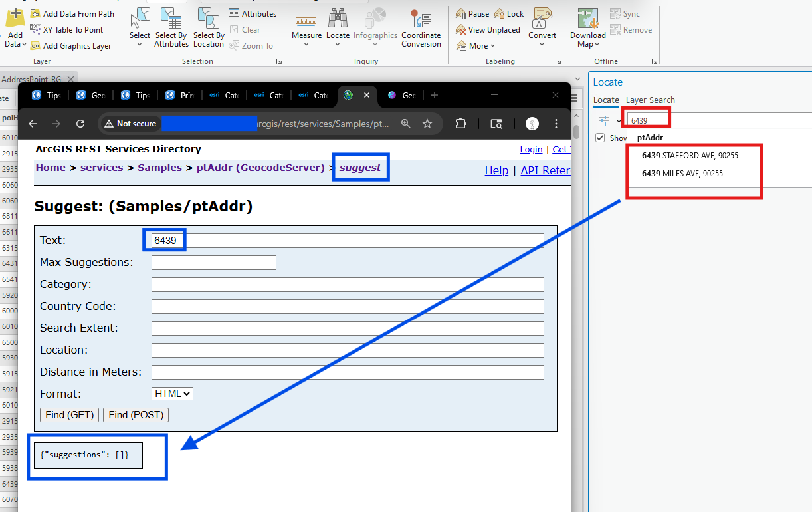Click the browser zoom magnifier icon
The image size is (812, 512).
405,124
